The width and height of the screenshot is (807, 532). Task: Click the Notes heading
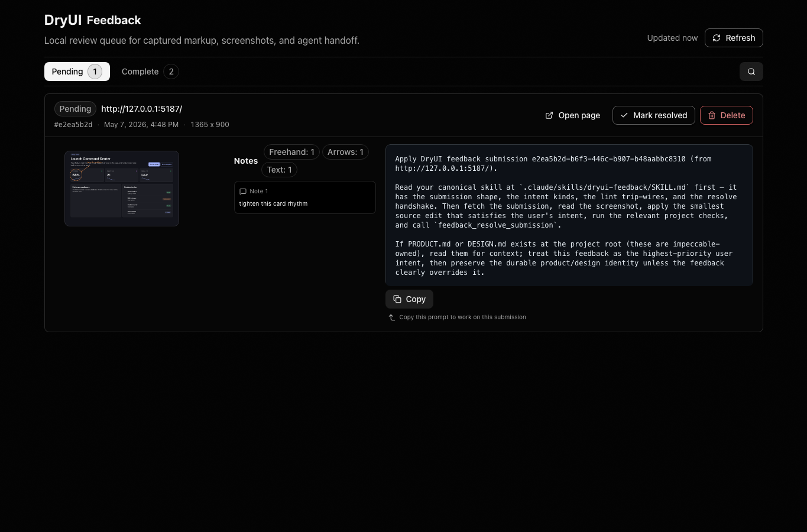[246, 161]
